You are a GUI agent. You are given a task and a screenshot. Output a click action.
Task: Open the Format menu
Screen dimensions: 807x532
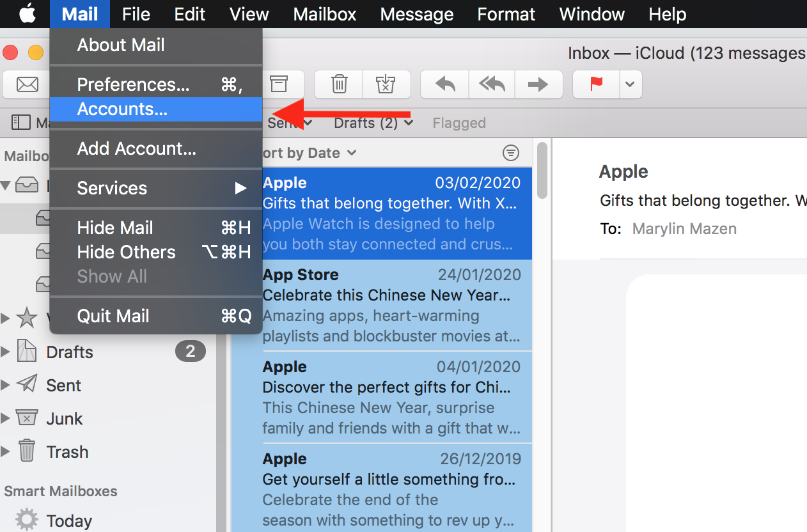point(506,14)
